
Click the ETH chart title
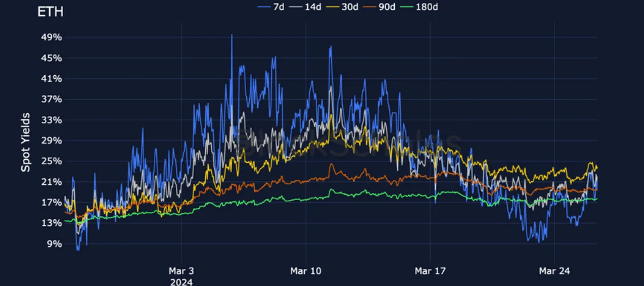coord(51,12)
